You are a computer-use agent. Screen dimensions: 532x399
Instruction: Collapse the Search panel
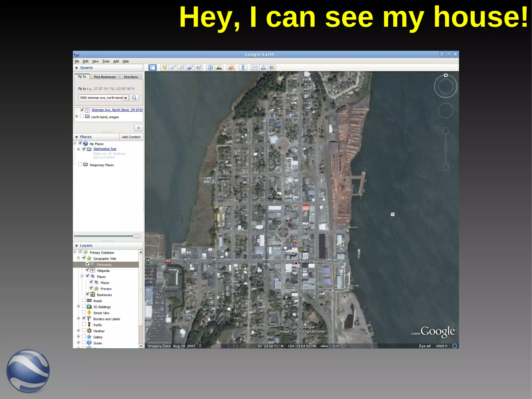[x=77, y=68]
